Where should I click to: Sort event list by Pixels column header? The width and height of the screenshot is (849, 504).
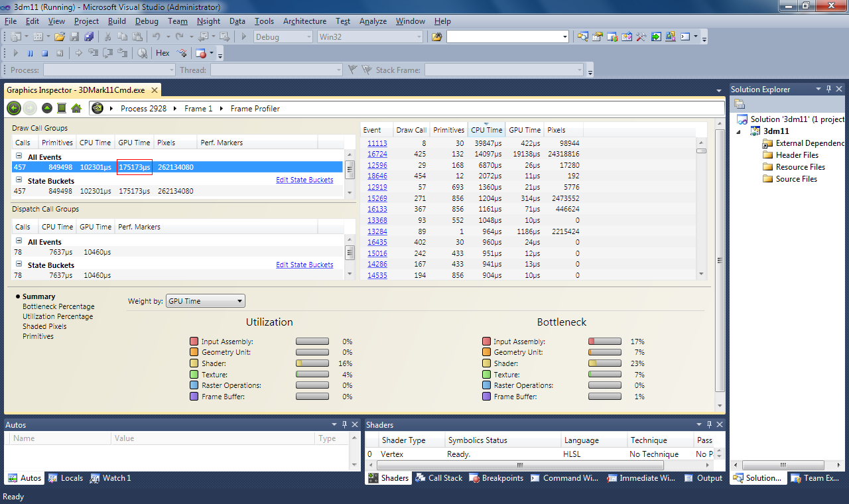point(556,130)
